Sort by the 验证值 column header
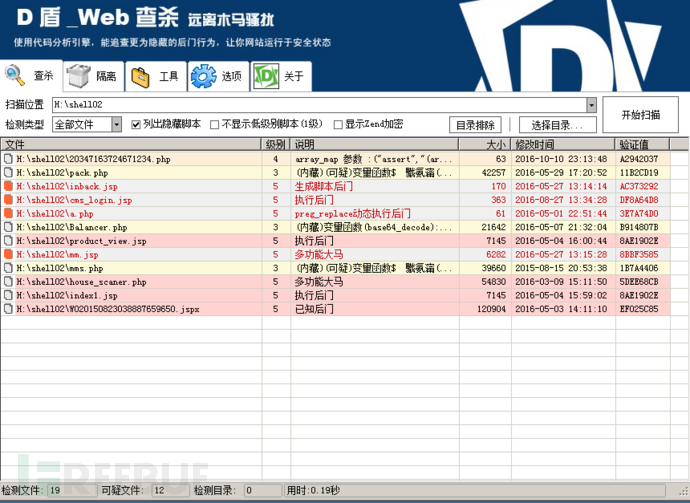The image size is (690, 503). click(x=642, y=144)
